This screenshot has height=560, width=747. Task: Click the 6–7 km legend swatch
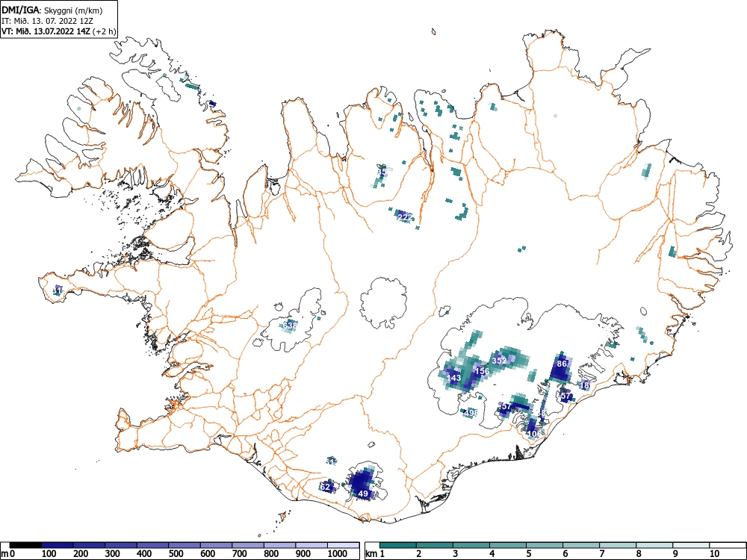click(580, 545)
